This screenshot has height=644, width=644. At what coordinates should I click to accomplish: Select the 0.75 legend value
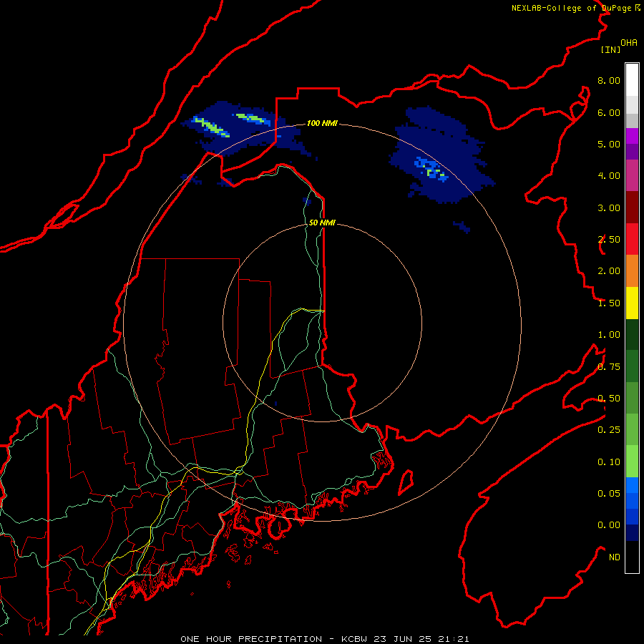pos(609,367)
